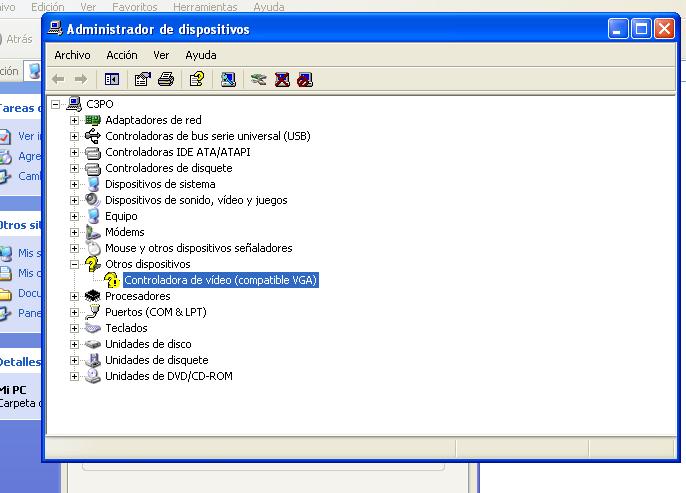
Task: Open the Ver menu in Device Manager
Action: (x=161, y=55)
